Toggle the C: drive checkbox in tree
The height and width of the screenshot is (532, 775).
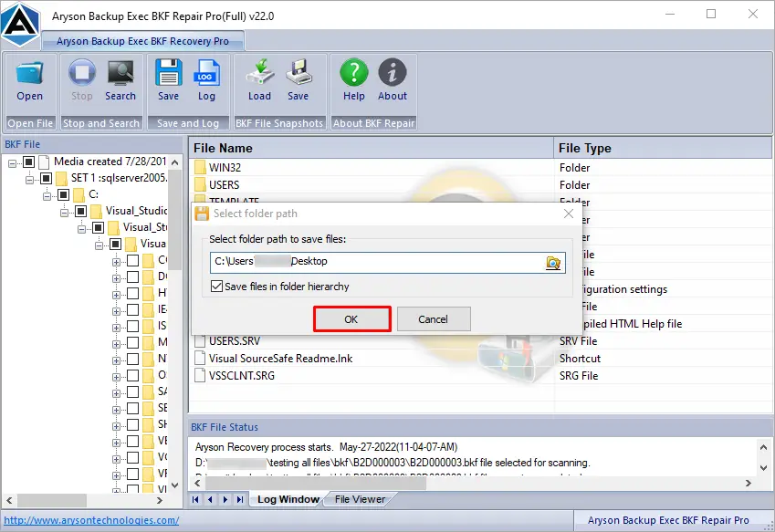click(x=63, y=194)
